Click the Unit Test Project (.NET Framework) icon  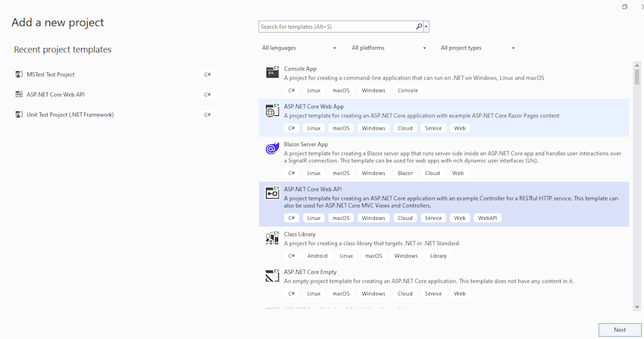pyautogui.click(x=19, y=115)
